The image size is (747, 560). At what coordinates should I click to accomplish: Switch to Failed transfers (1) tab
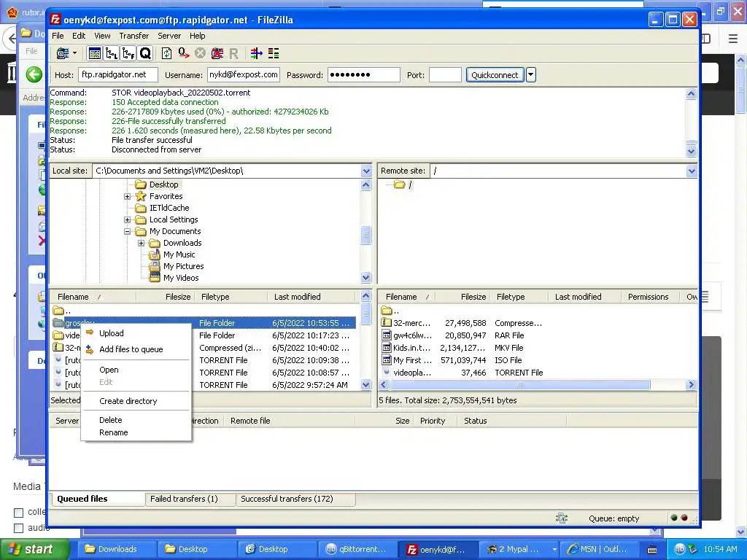click(x=190, y=499)
